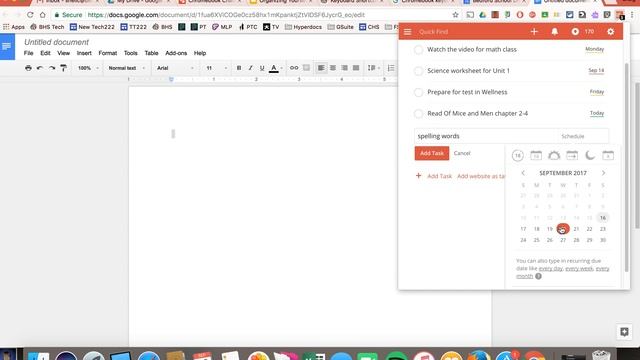
Task: Insert a link with the toolbar icon
Action: click(294, 68)
